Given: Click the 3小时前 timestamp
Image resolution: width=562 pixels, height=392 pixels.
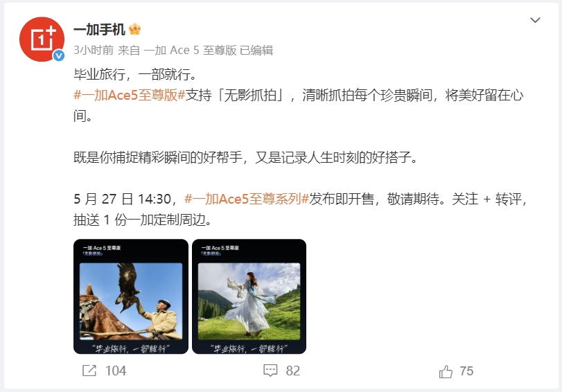Looking at the screenshot, I should coord(94,51).
